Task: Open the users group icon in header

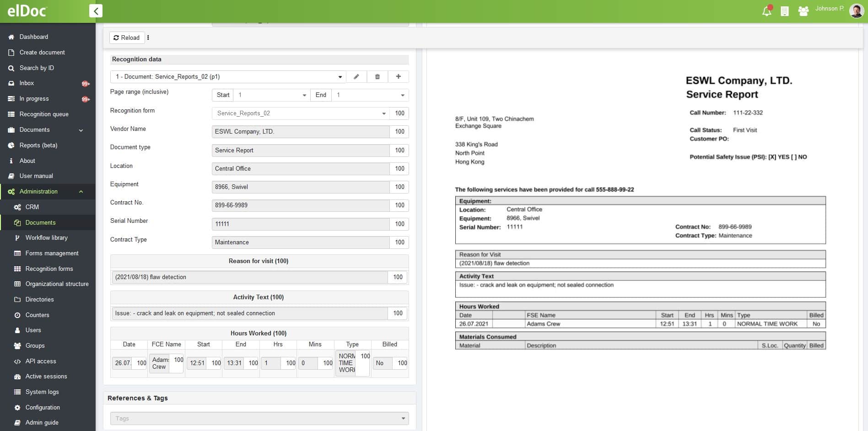Action: pos(803,11)
